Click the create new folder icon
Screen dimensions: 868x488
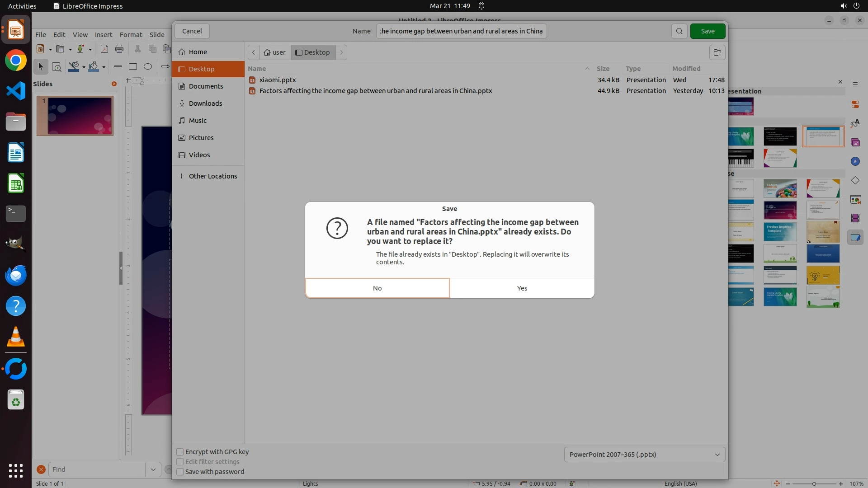[x=717, y=52]
